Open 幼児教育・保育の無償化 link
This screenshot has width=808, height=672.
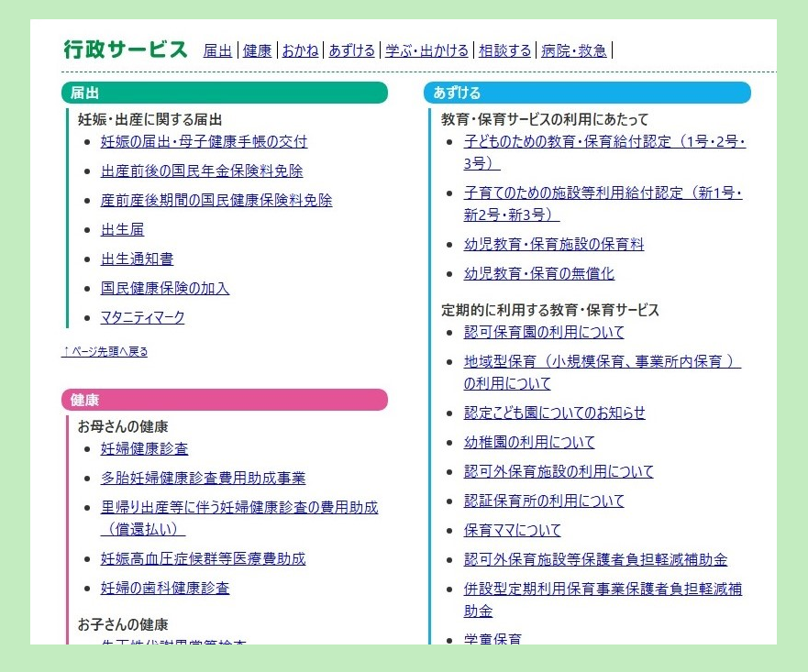click(x=538, y=273)
